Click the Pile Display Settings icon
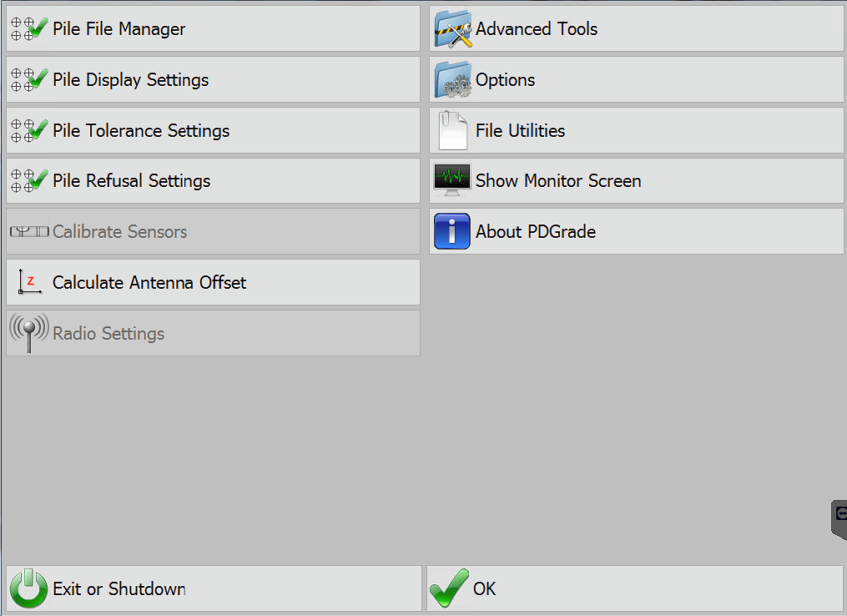 29,80
